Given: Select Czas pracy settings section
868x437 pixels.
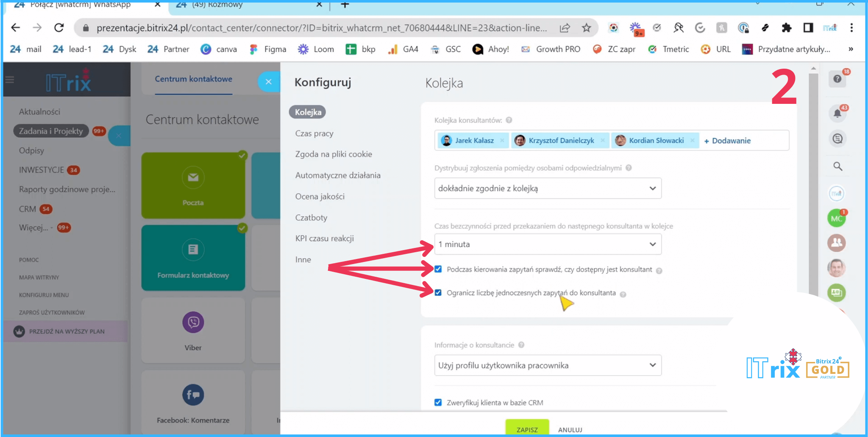Looking at the screenshot, I should point(314,134).
